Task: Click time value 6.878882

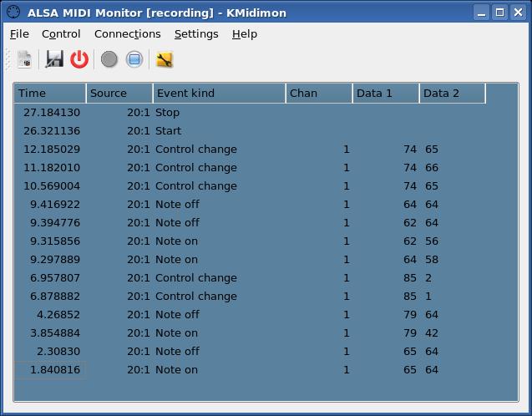Action: [55, 296]
